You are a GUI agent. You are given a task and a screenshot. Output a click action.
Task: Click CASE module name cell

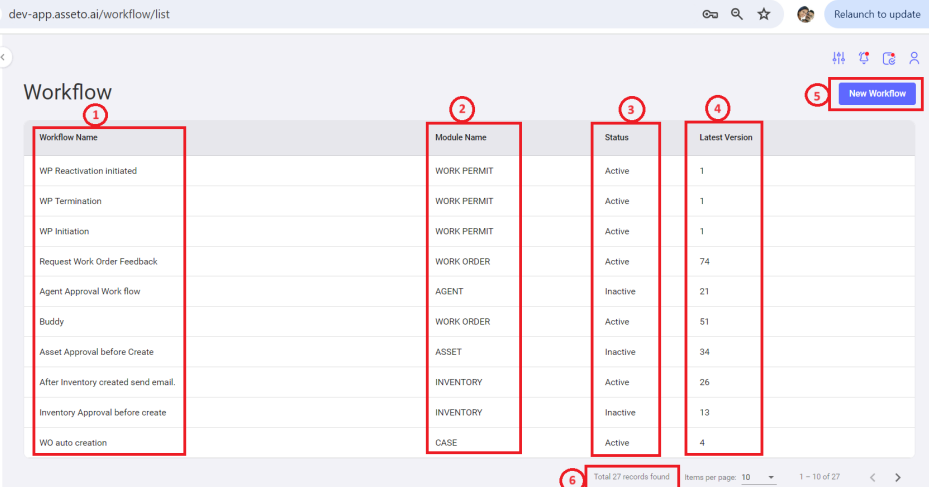[x=446, y=443]
